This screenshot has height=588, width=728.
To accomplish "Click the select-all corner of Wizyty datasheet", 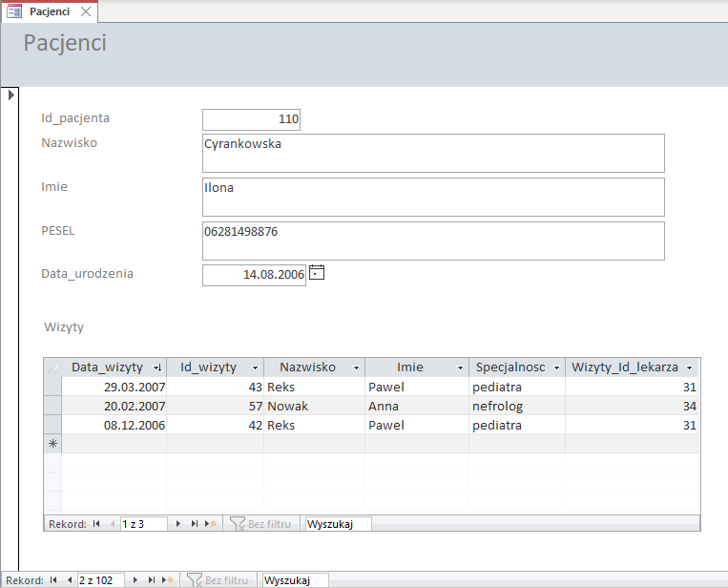I will 52,367.
